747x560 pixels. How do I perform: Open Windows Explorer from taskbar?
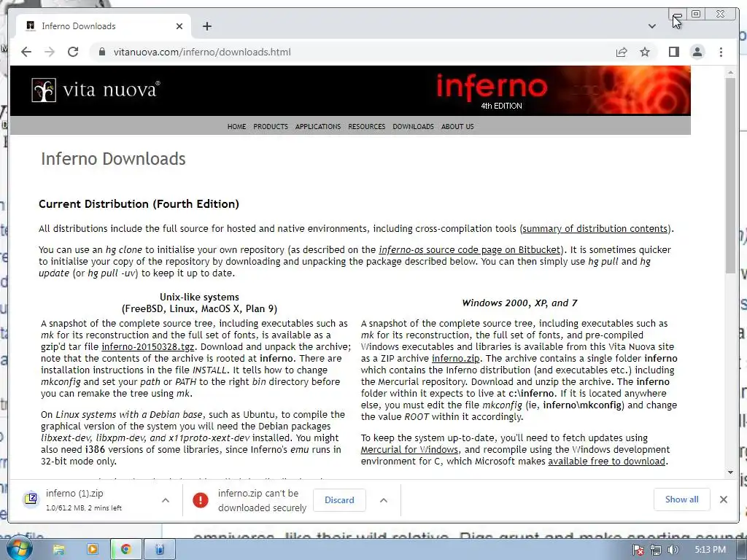(58, 550)
